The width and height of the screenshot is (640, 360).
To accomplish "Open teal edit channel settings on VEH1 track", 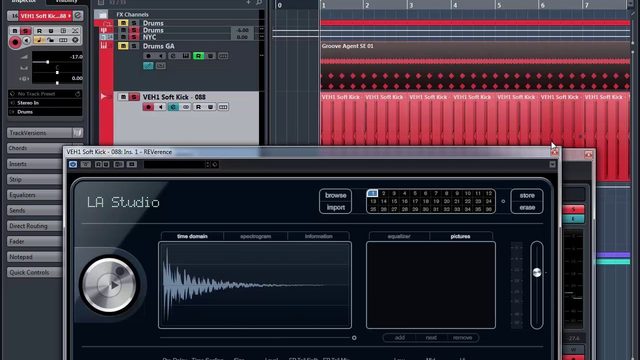I will pos(173,107).
